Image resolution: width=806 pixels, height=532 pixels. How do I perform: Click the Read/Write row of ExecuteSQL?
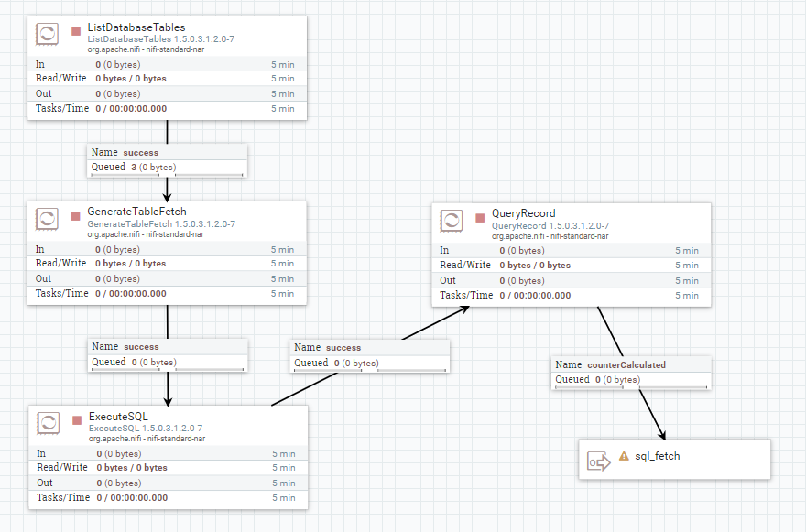(x=169, y=467)
